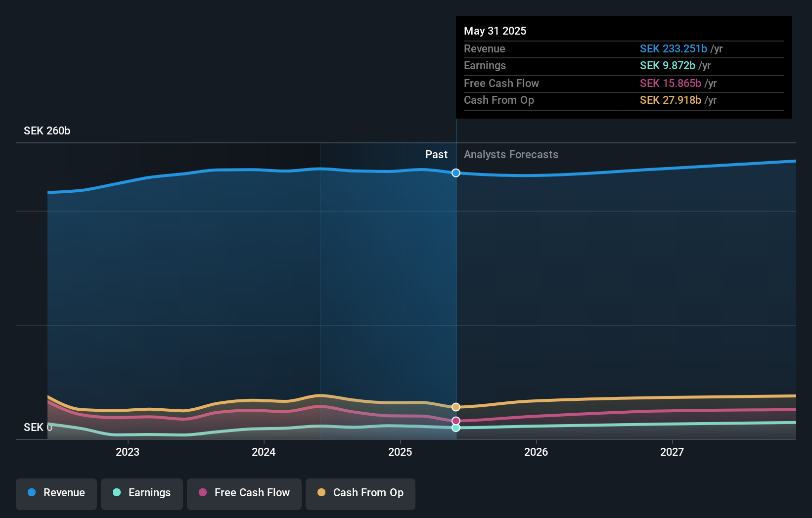The image size is (812, 518).
Task: Select the teal Earnings marker on chart
Action: (455, 428)
